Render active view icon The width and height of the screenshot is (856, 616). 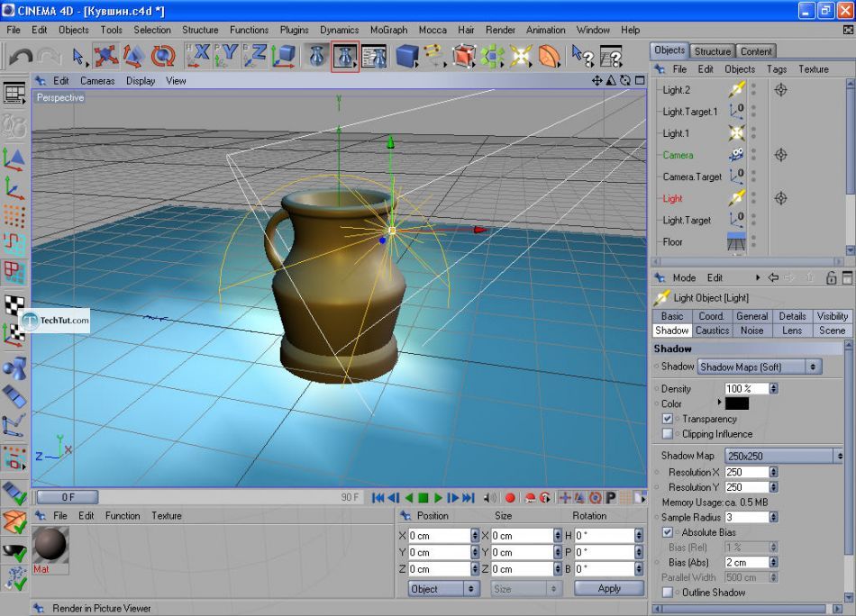pos(316,56)
